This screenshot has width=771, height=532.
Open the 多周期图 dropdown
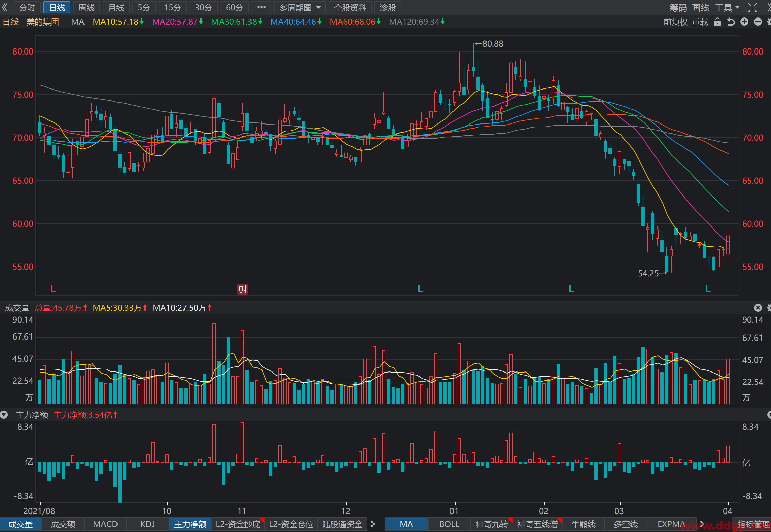(300, 7)
